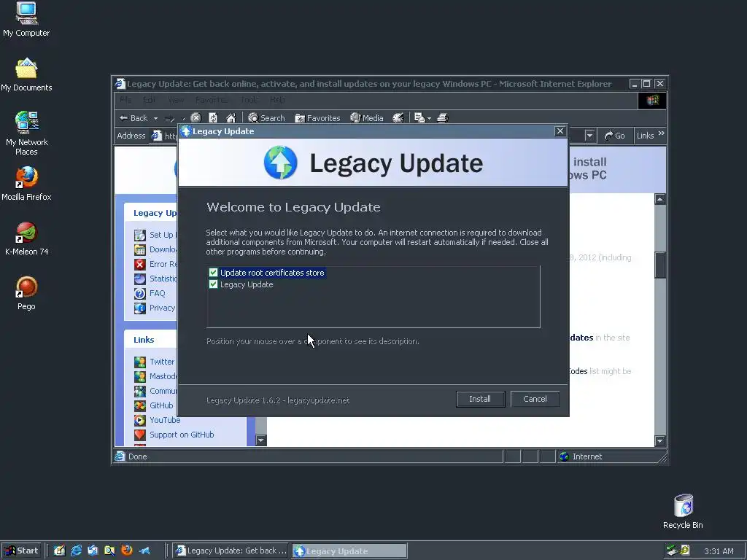Click the Legacy Update taskbar button
Viewport: 747px width, 560px height.
[x=349, y=551]
